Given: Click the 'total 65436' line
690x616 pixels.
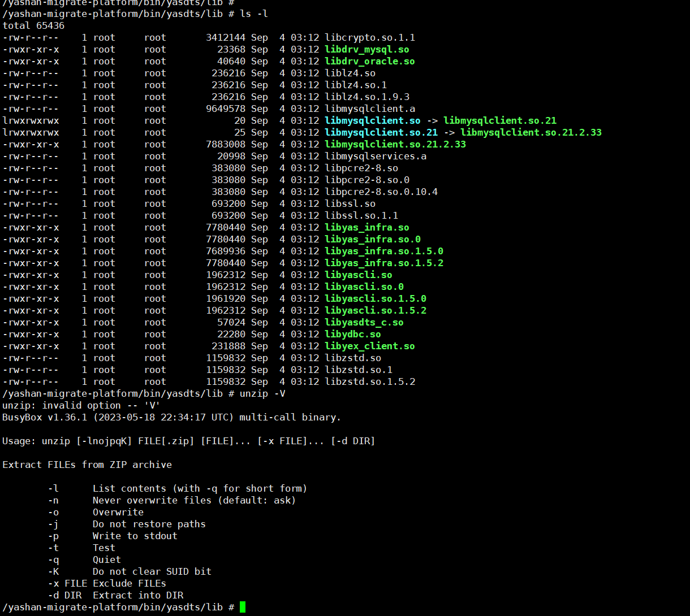Looking at the screenshot, I should click(33, 25).
